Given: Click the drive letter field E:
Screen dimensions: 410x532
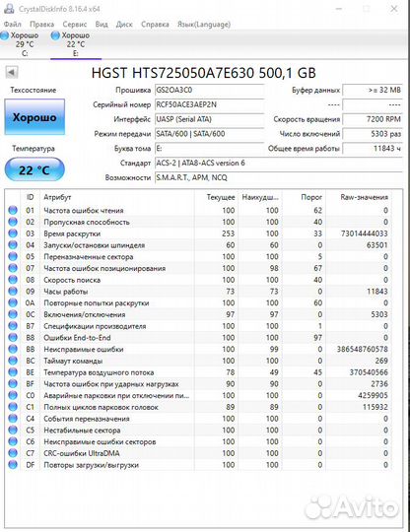Looking at the screenshot, I should click(209, 149).
